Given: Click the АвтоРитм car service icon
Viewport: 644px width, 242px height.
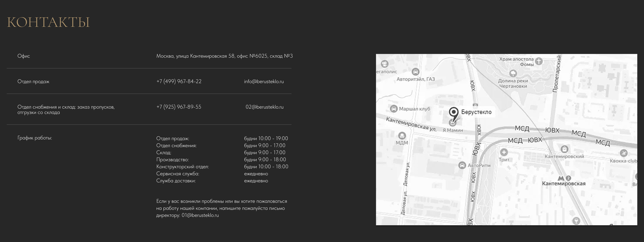Looking at the screenshot, I should (462, 165).
